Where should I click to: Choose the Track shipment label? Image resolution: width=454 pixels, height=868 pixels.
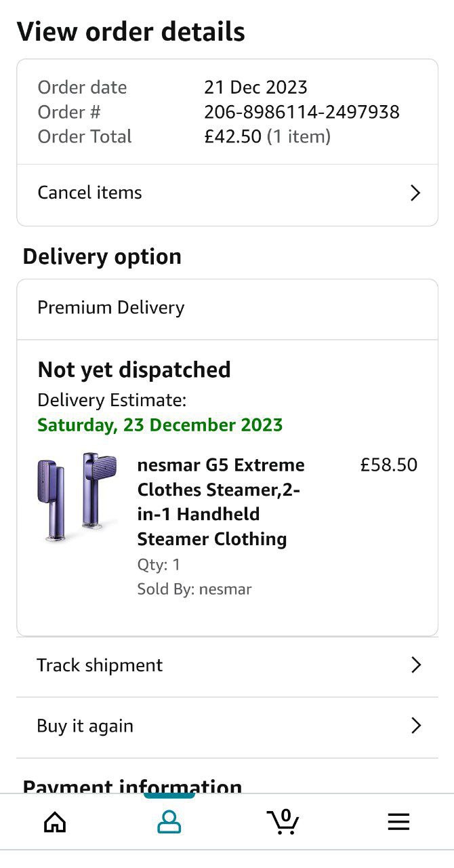tap(100, 665)
